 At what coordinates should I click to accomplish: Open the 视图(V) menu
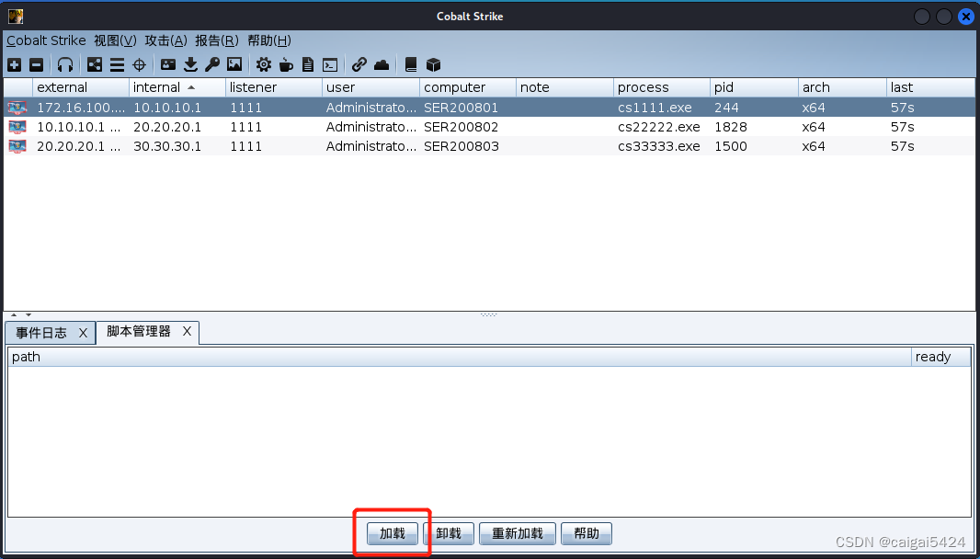click(115, 40)
